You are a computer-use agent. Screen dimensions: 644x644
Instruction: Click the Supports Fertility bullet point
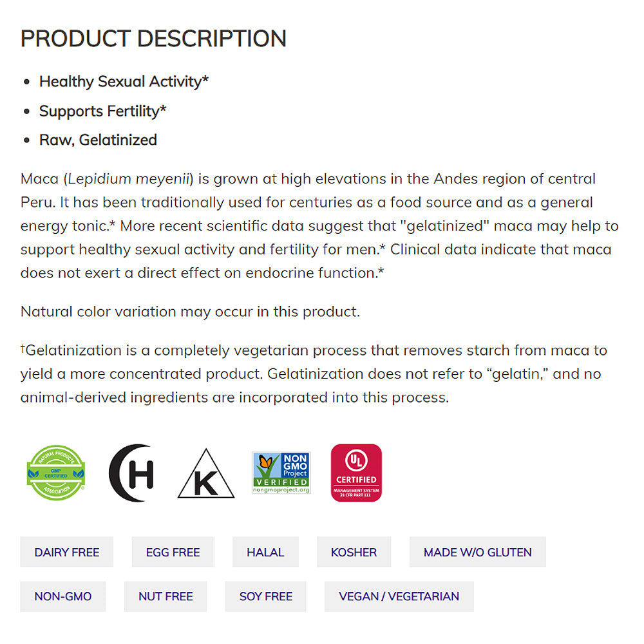[102, 111]
